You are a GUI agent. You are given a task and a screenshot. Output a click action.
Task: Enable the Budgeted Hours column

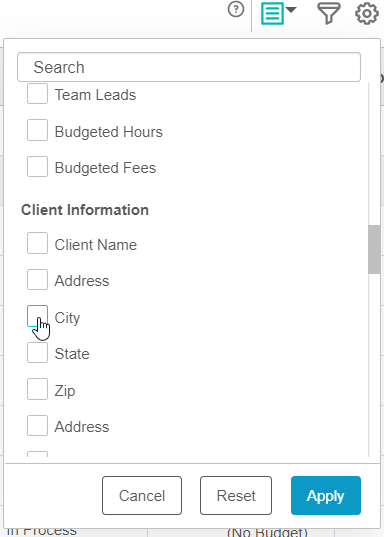click(37, 130)
